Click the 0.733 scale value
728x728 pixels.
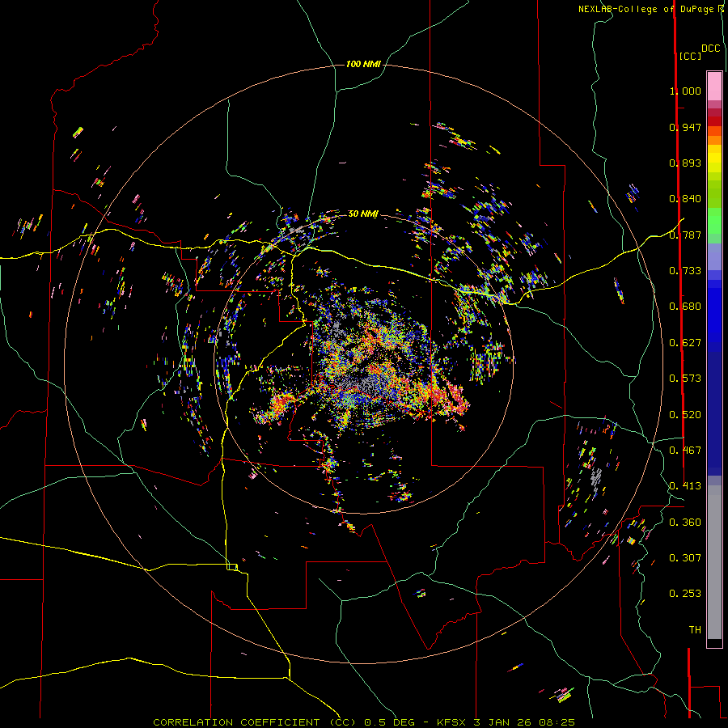pyautogui.click(x=685, y=271)
